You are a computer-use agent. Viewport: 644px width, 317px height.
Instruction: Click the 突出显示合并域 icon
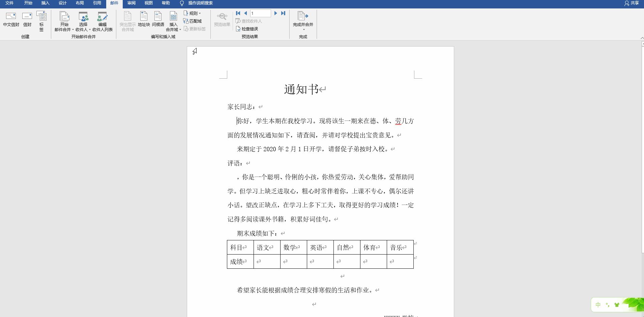[128, 16]
